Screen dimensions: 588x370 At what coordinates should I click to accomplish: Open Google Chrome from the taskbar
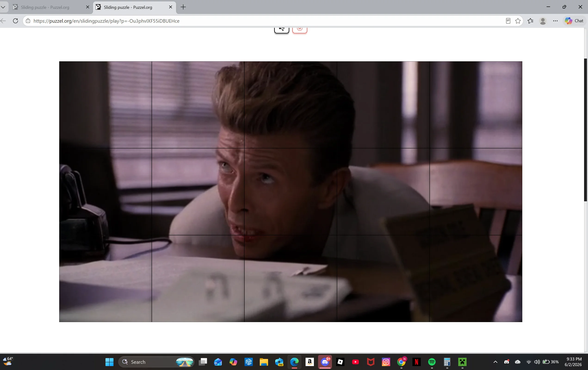401,362
